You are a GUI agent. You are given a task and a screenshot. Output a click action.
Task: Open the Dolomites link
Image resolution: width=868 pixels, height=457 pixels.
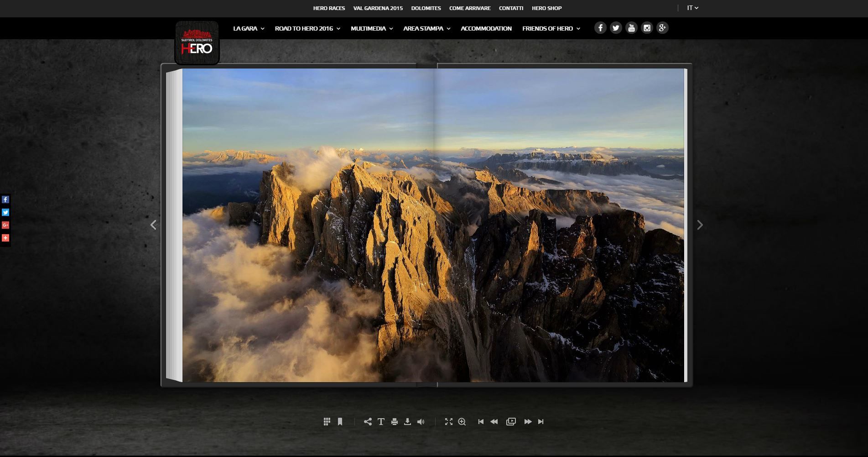coord(426,8)
